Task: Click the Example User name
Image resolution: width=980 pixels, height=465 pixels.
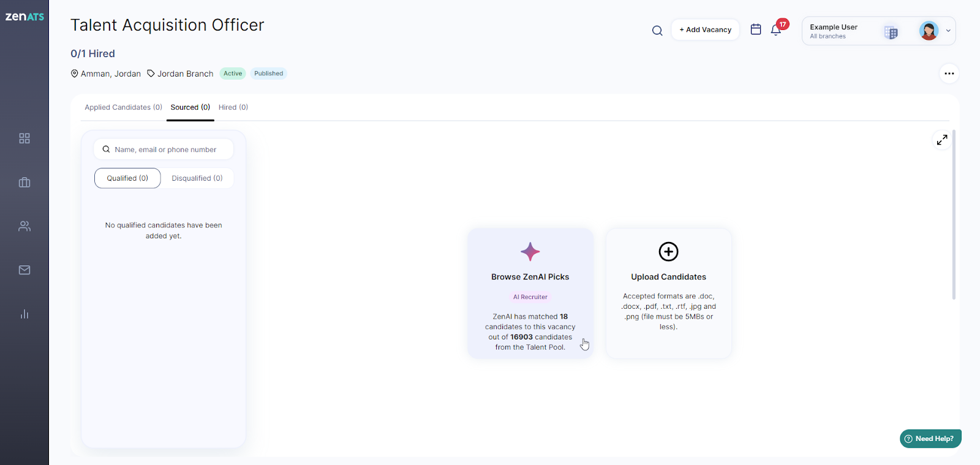Action: tap(834, 27)
